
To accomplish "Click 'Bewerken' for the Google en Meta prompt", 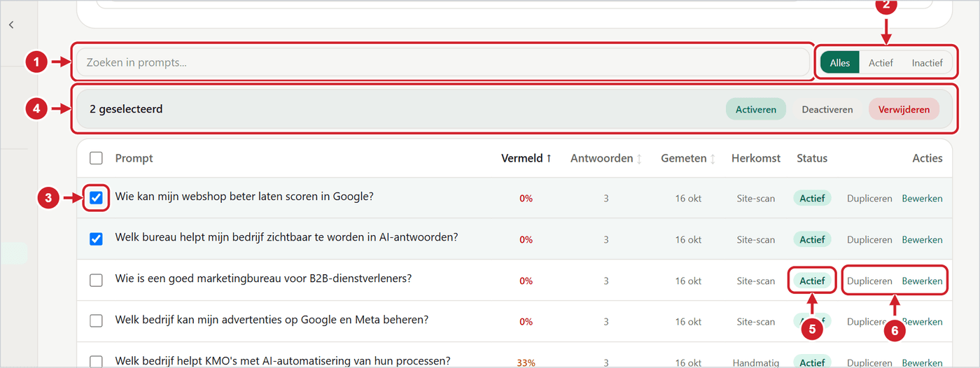I will (x=922, y=321).
